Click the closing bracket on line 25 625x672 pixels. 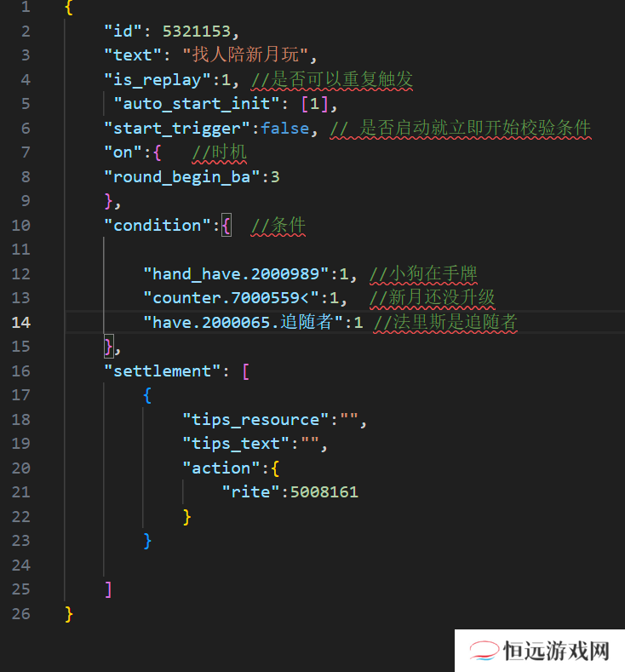[x=108, y=589]
